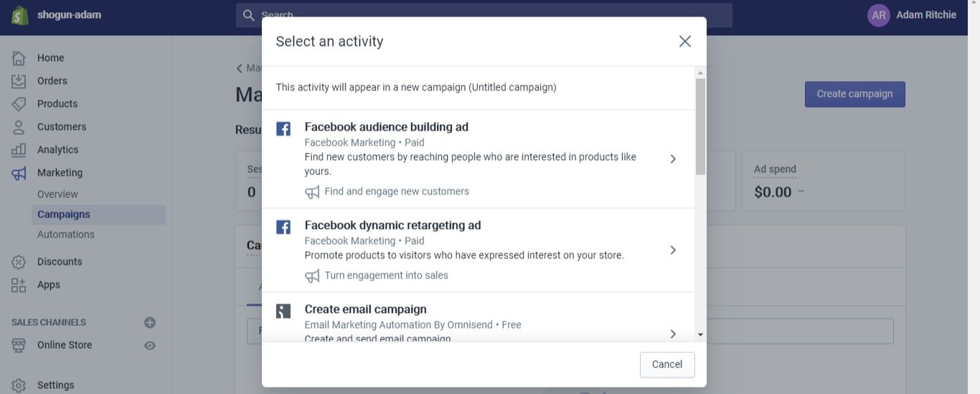Click the dialog's scroll down arrow

coord(700,334)
